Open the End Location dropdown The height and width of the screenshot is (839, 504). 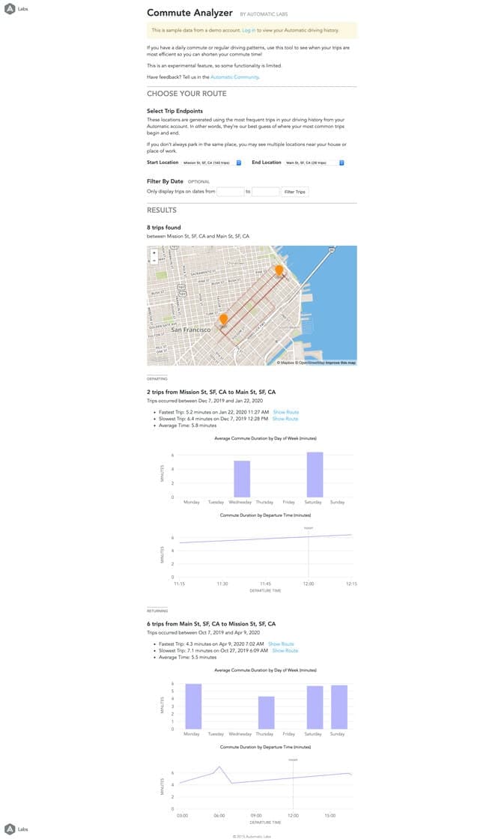click(314, 163)
